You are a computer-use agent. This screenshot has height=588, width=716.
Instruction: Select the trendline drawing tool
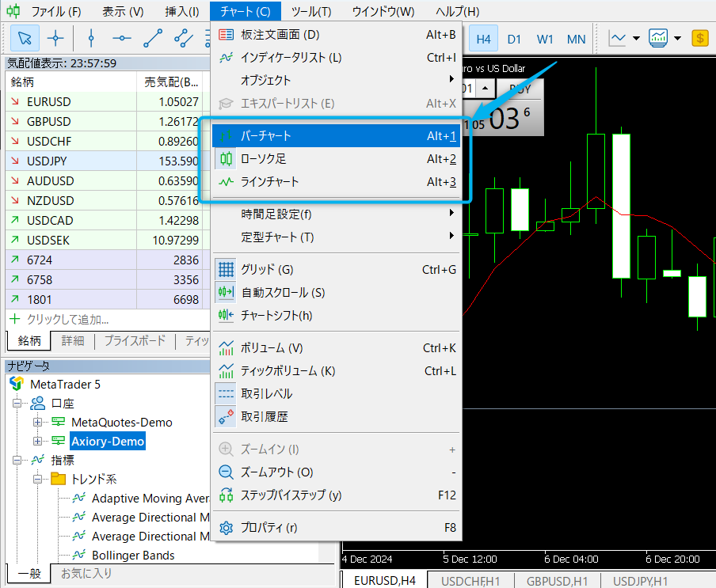(153, 38)
